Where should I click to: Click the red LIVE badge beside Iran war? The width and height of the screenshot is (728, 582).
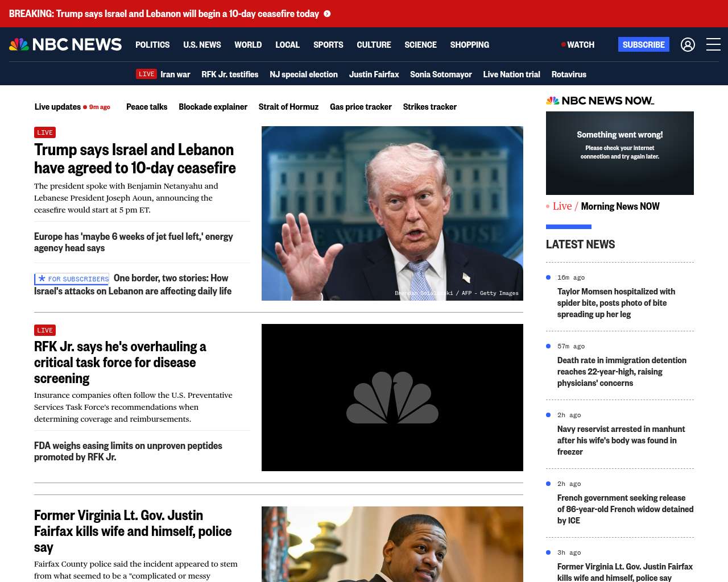146,74
